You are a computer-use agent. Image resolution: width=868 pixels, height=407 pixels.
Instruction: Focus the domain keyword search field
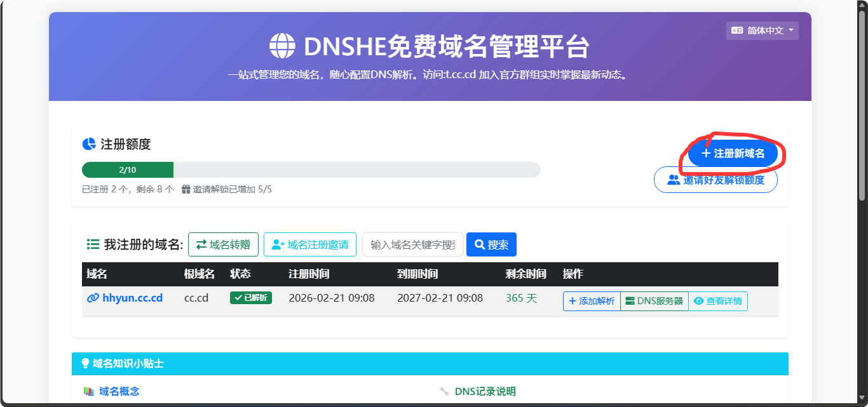(x=412, y=244)
